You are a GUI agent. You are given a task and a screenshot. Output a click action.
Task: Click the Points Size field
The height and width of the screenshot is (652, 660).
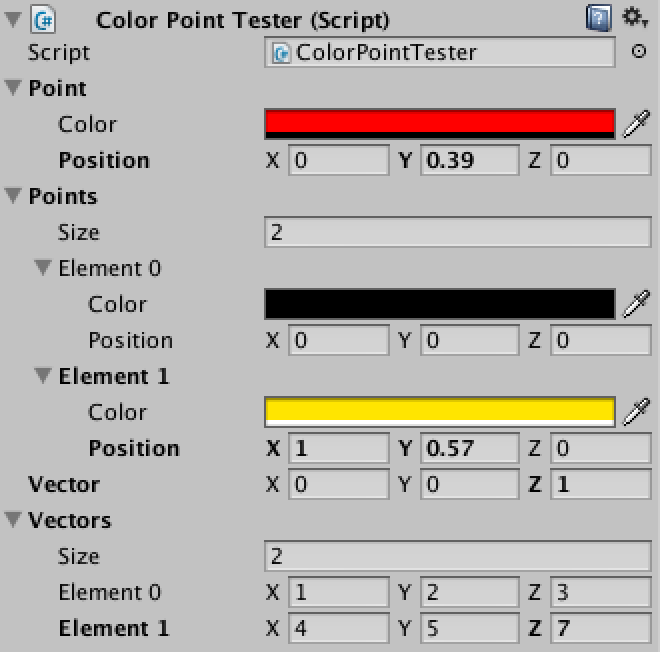tap(457, 232)
